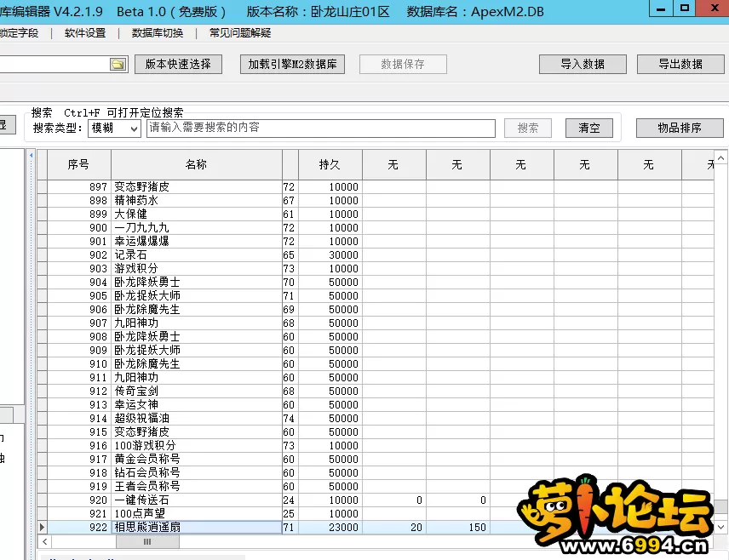Click the cell with value 20 in row 922
This screenshot has width=729, height=560.
[394, 527]
